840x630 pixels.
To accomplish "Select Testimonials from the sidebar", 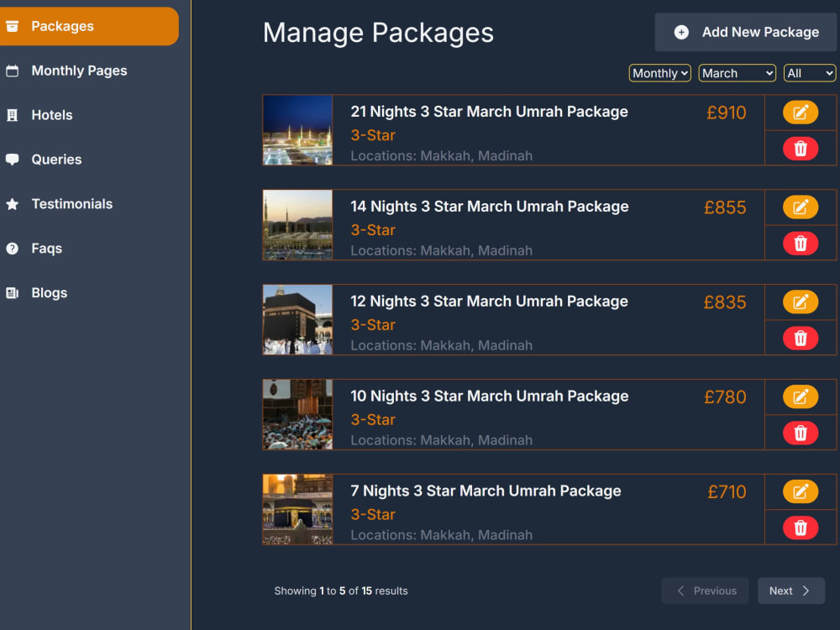I will 71,204.
